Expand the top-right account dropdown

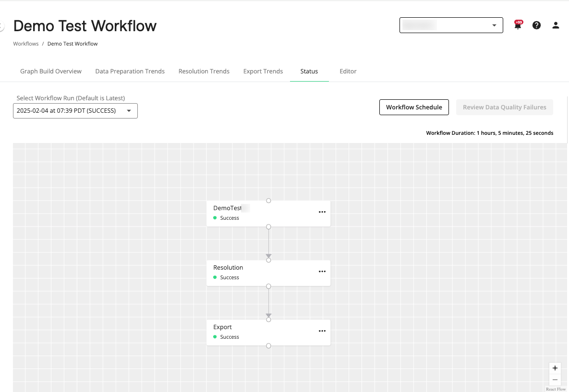pyautogui.click(x=451, y=25)
